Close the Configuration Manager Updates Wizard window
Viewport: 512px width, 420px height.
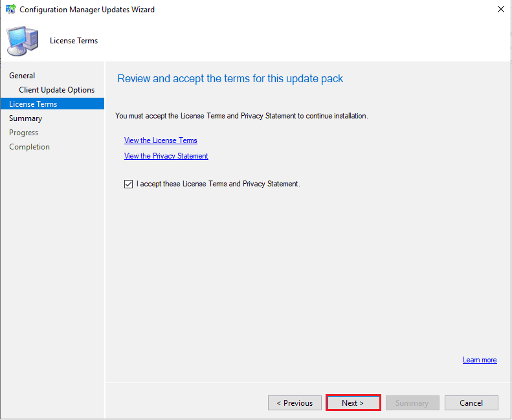tap(501, 9)
